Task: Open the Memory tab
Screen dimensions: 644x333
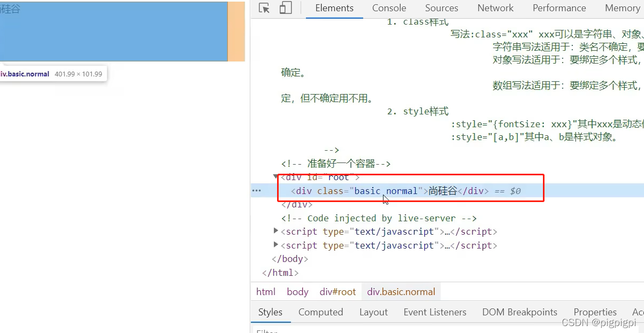Action: tap(623, 8)
